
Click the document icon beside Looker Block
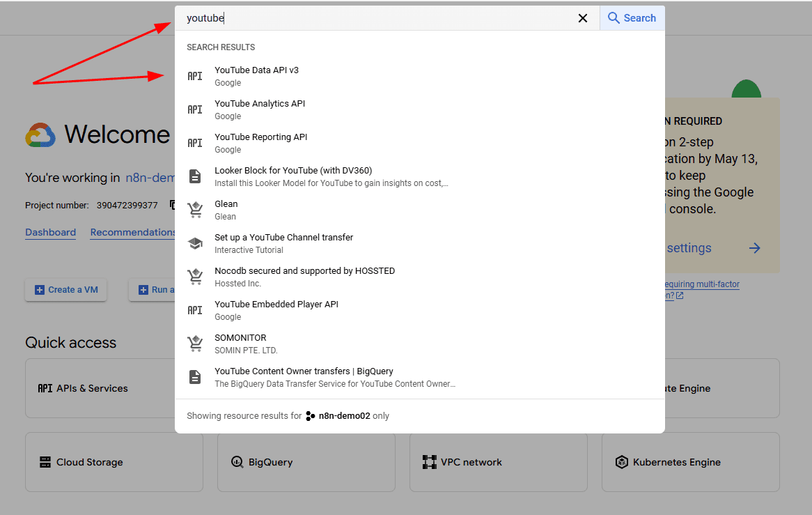[x=195, y=176]
